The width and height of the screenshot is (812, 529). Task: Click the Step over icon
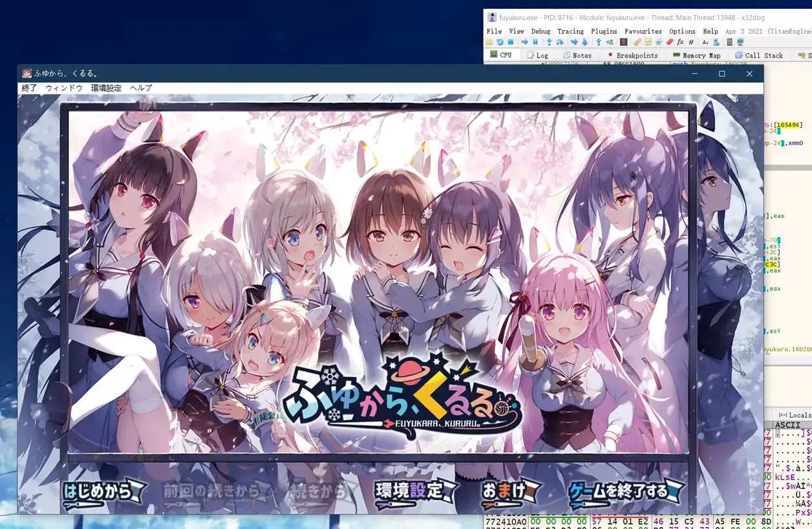(x=560, y=42)
